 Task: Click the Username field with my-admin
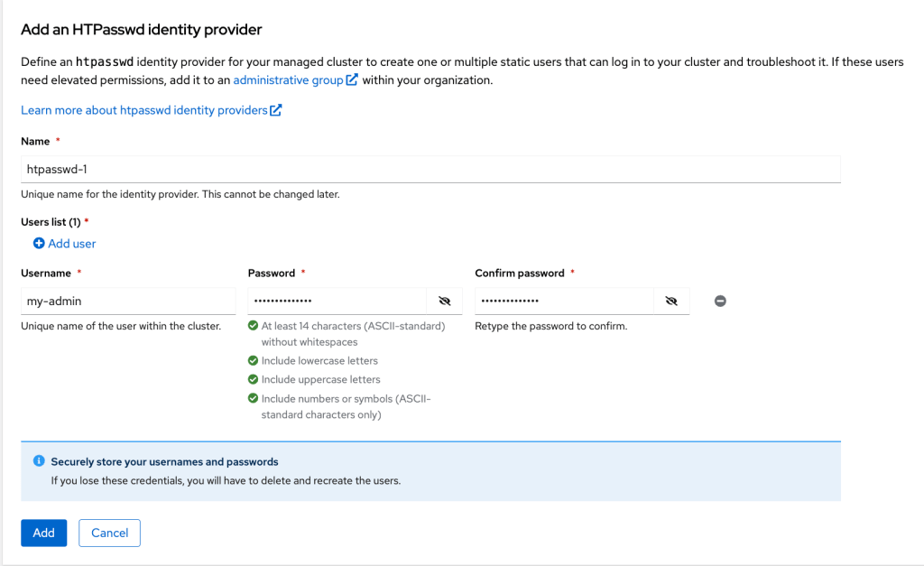pos(128,302)
